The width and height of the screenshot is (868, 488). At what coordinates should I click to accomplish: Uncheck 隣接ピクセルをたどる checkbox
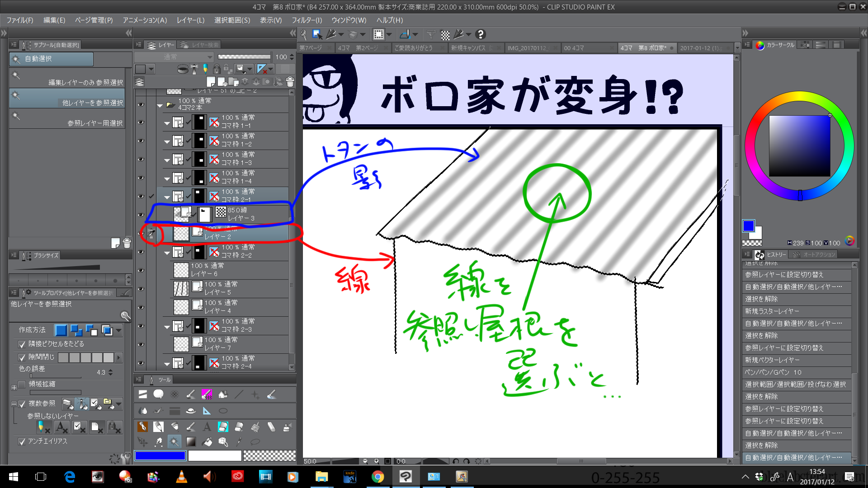(22, 344)
